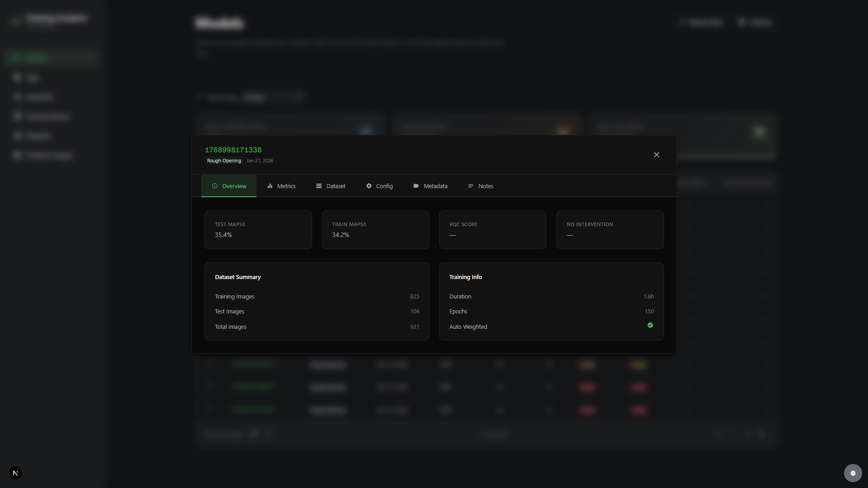This screenshot has width=868, height=488.
Task: Click the Test Images row label
Action: coord(230,312)
